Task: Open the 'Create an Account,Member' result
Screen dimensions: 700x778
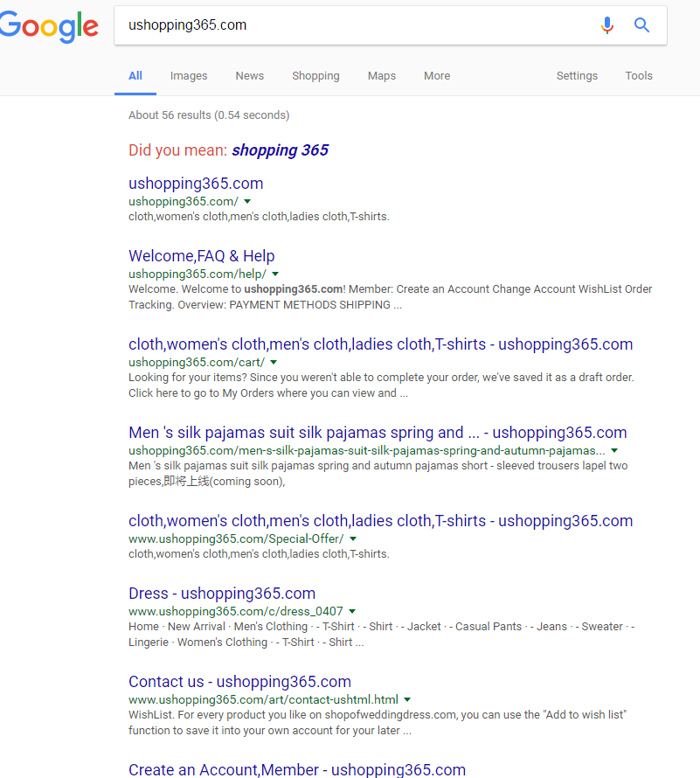Action: point(296,770)
